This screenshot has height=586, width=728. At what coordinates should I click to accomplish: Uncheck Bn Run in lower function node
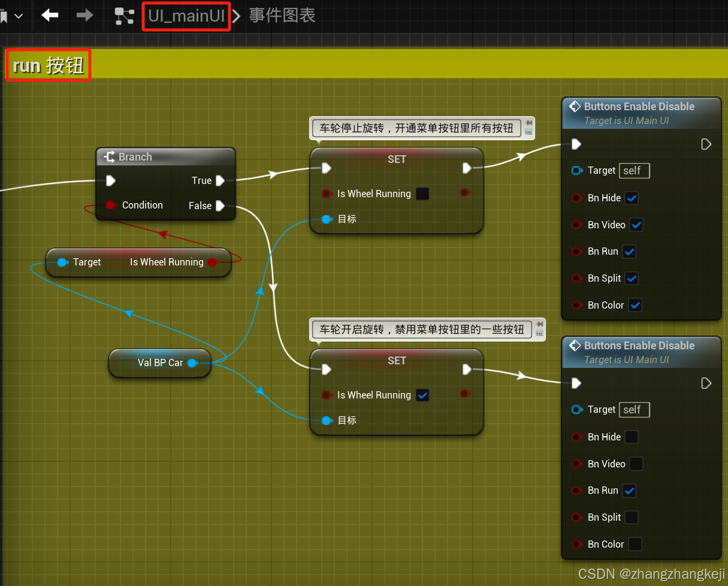tap(629, 491)
